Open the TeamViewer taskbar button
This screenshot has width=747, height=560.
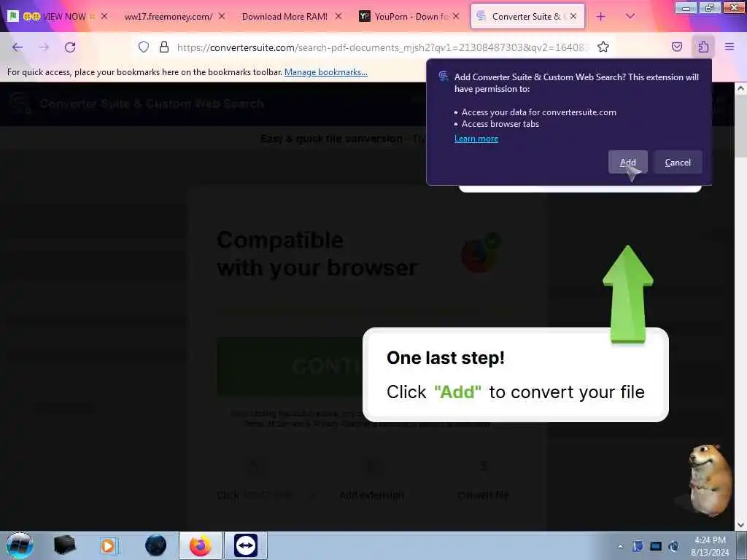pyautogui.click(x=246, y=545)
